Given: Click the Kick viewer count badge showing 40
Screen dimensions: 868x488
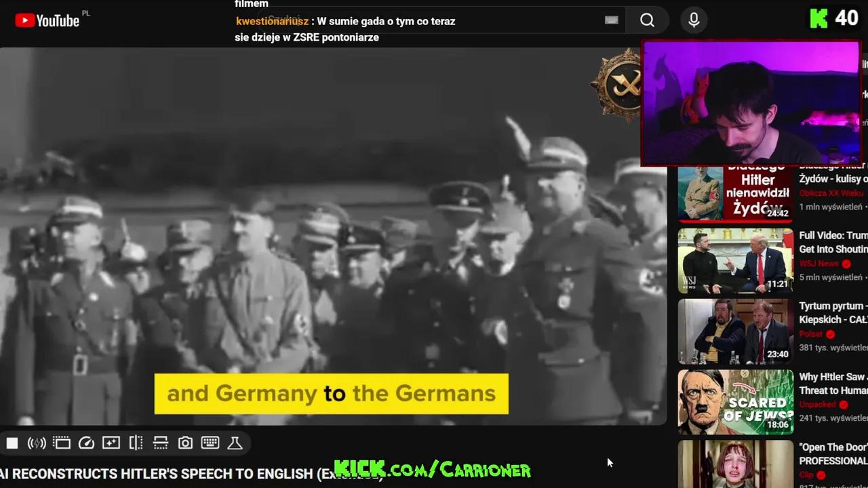Looking at the screenshot, I should click(833, 18).
